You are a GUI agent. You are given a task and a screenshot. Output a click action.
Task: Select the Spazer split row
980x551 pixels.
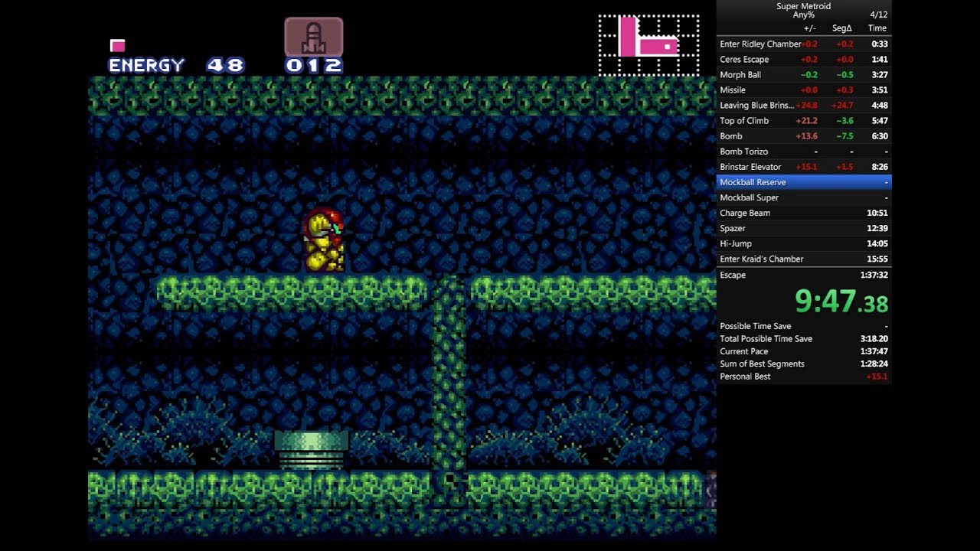point(804,228)
